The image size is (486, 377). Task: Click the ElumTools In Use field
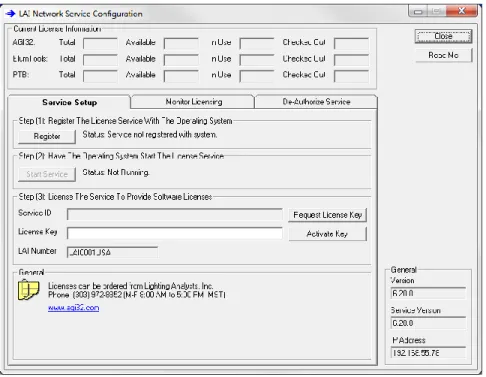257,60
